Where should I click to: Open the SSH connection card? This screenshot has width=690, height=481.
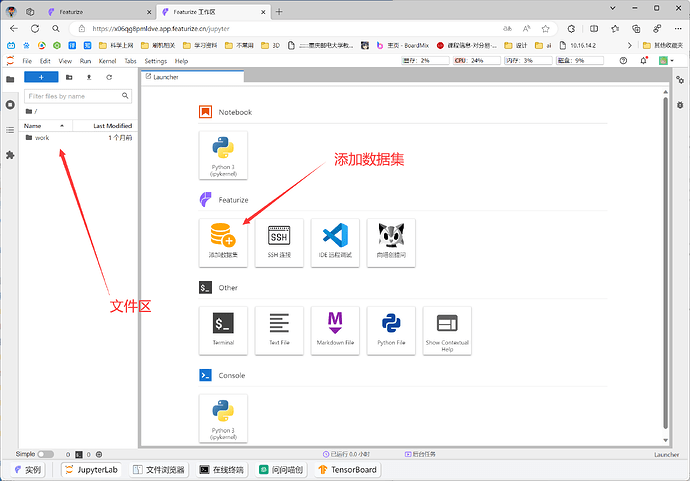coord(279,243)
